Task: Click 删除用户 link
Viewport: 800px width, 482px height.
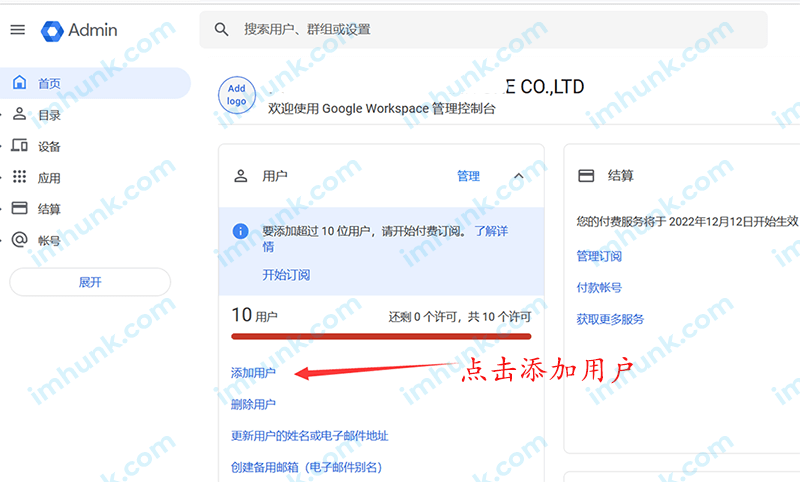Action: (x=253, y=404)
